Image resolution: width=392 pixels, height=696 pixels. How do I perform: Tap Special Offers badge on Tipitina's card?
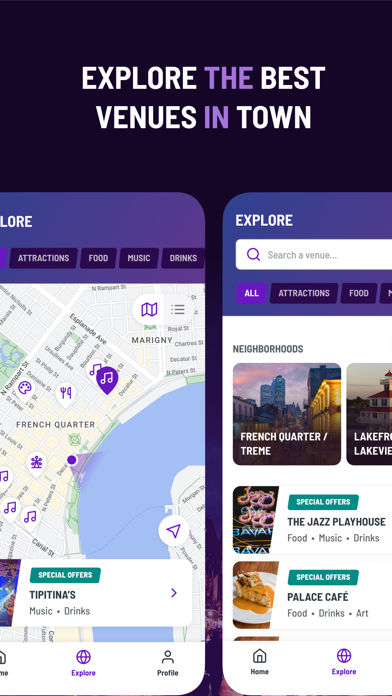(65, 575)
